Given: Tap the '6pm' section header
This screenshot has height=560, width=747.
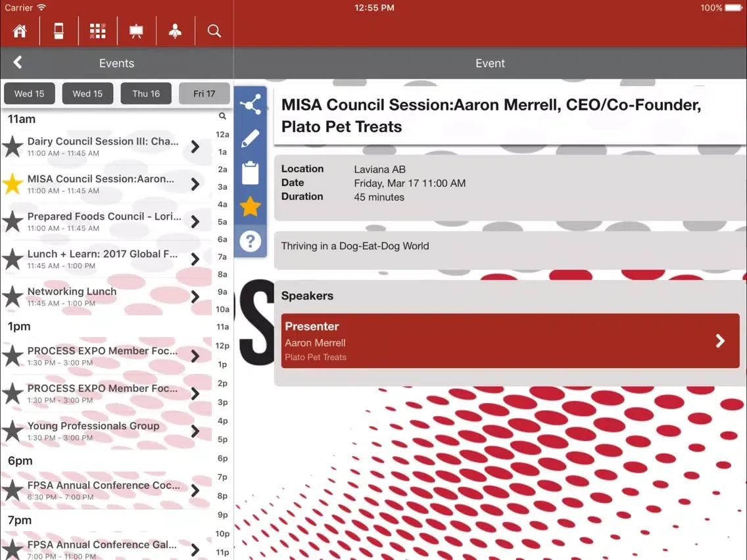Looking at the screenshot, I should (20, 461).
